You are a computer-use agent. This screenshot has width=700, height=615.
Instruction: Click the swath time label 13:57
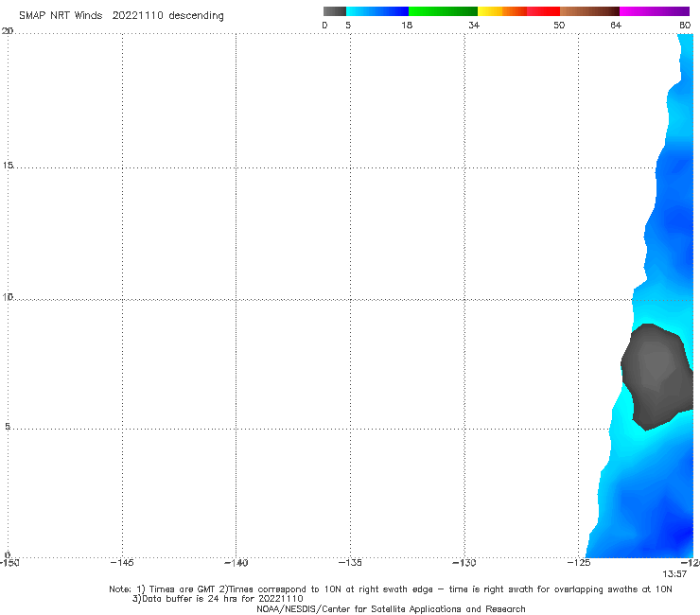tap(674, 574)
